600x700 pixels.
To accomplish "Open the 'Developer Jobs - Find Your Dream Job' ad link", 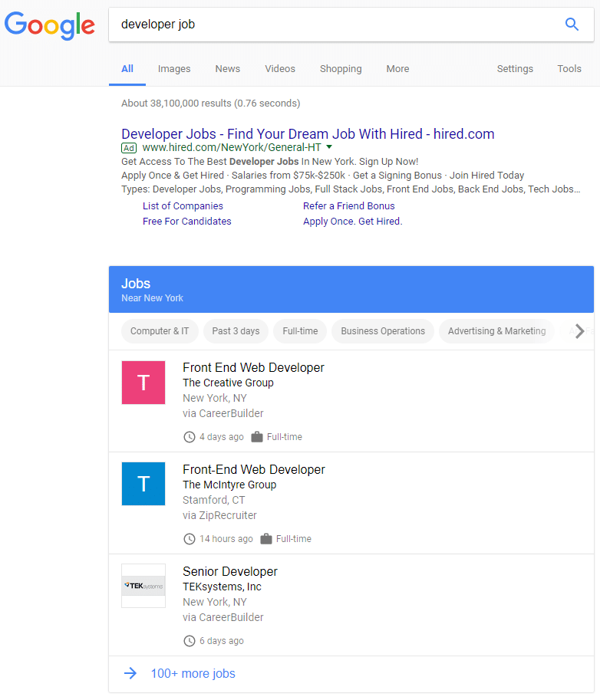I will pos(308,134).
